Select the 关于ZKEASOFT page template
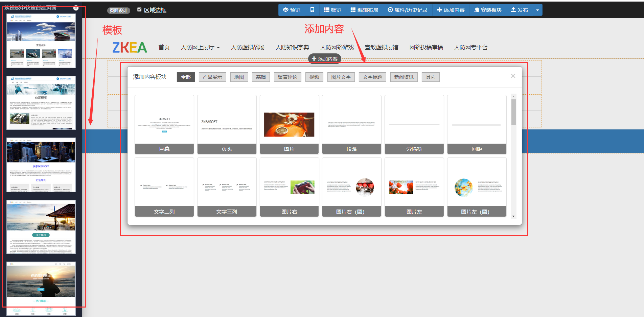This screenshot has width=644, height=317. pos(41,165)
